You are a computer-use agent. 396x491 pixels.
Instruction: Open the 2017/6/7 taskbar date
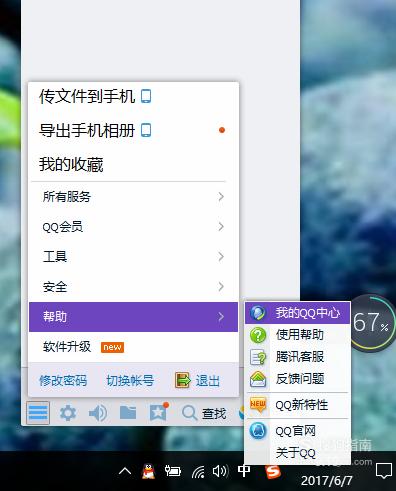click(x=326, y=480)
